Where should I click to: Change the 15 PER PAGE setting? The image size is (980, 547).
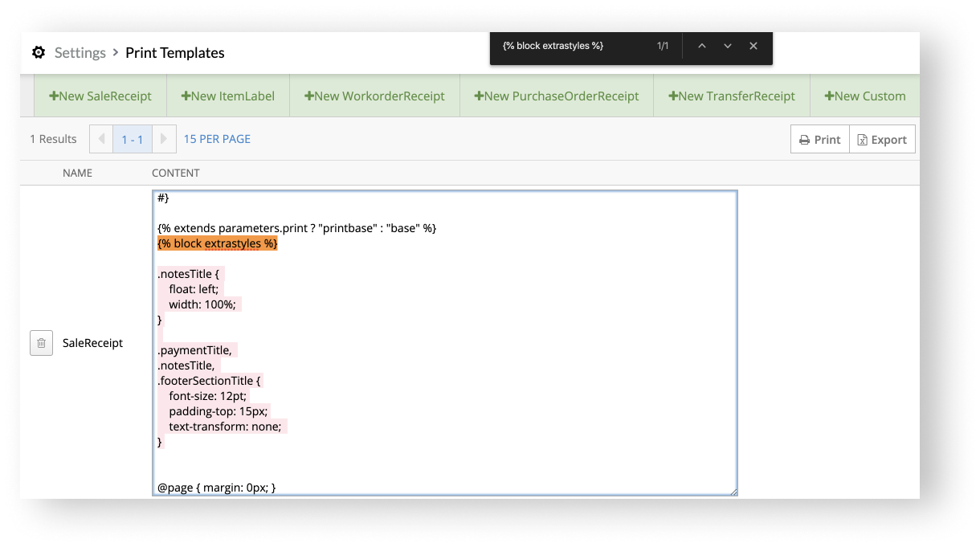[x=217, y=139]
